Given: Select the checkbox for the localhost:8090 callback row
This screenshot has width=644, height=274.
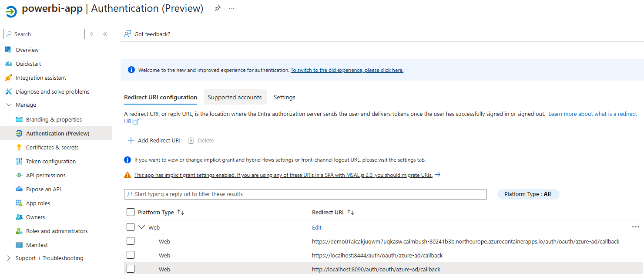Looking at the screenshot, I should click(131, 269).
